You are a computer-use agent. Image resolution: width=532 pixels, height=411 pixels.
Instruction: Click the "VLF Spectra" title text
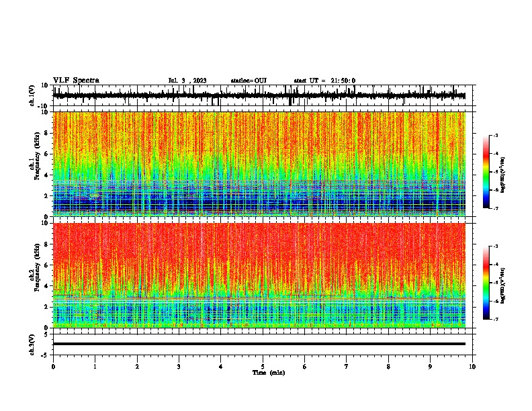[x=76, y=81]
